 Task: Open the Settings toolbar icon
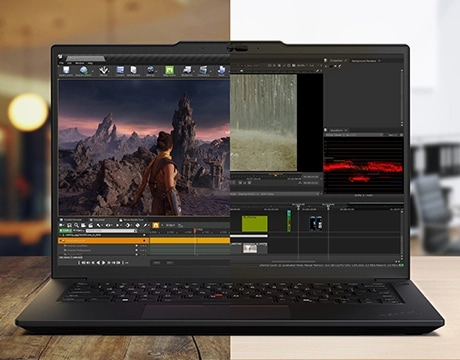[150, 70]
